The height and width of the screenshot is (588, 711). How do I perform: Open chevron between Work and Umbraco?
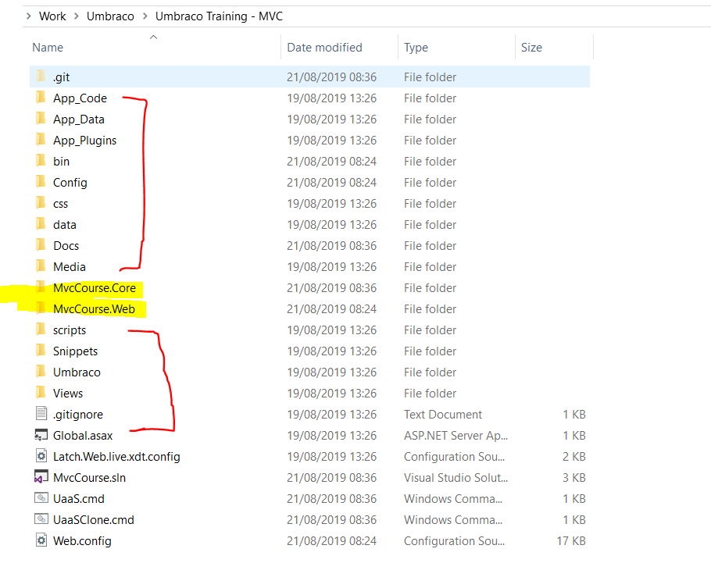point(77,16)
